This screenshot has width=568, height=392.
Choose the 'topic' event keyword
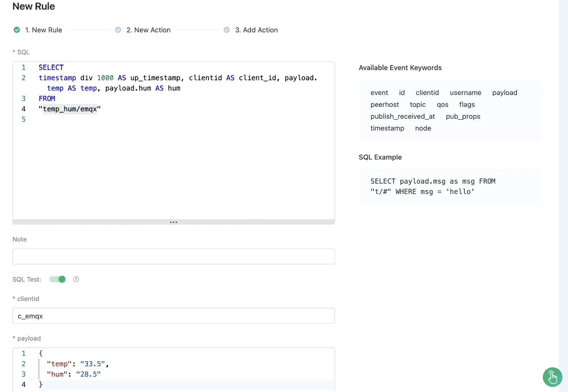[417, 105]
